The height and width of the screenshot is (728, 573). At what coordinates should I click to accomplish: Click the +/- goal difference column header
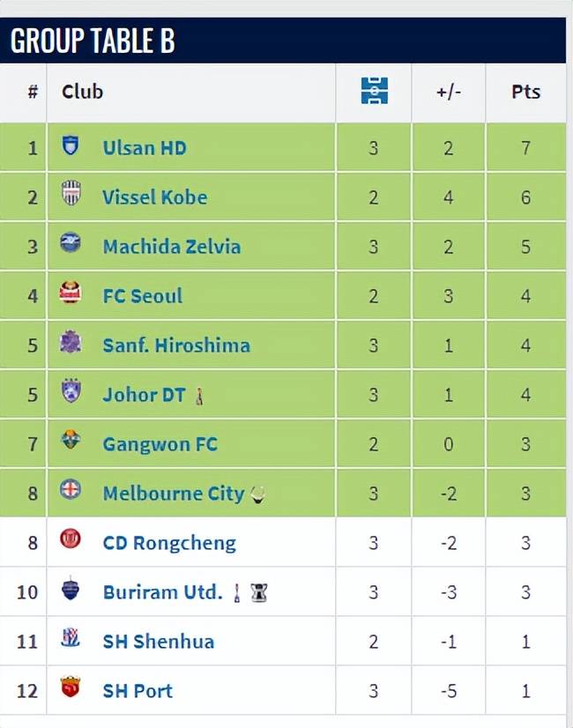448,92
